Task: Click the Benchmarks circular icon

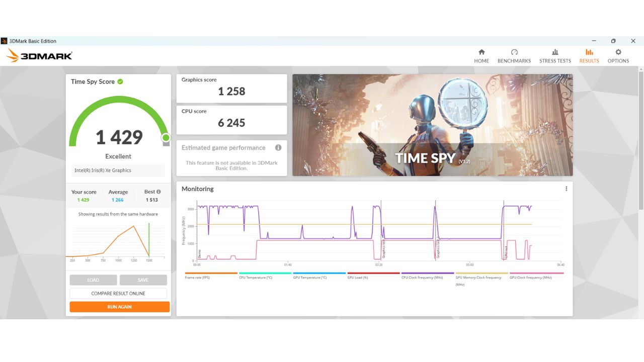Action: 514,52
